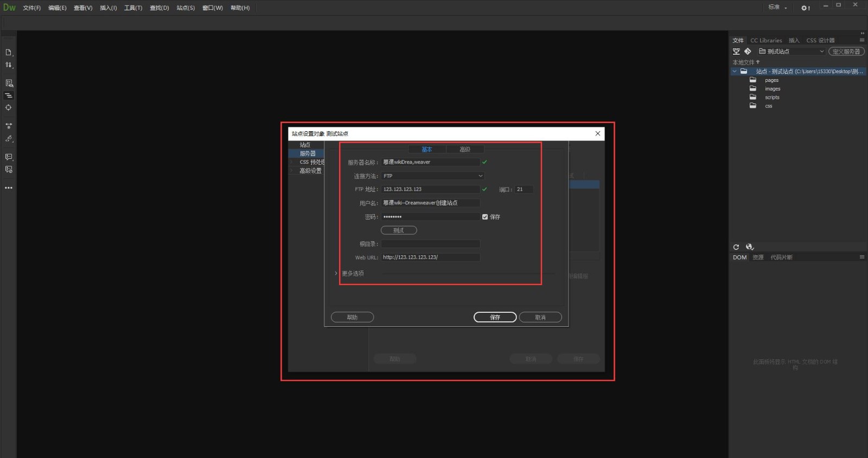The height and width of the screenshot is (458, 868).
Task: Click the globe settings icon beside Refresh
Action: pos(750,247)
